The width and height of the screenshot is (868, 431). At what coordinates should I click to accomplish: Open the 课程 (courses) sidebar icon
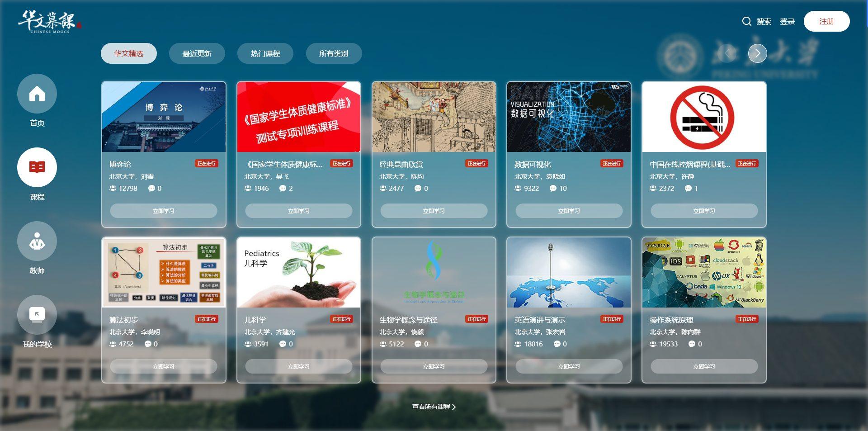tap(37, 166)
